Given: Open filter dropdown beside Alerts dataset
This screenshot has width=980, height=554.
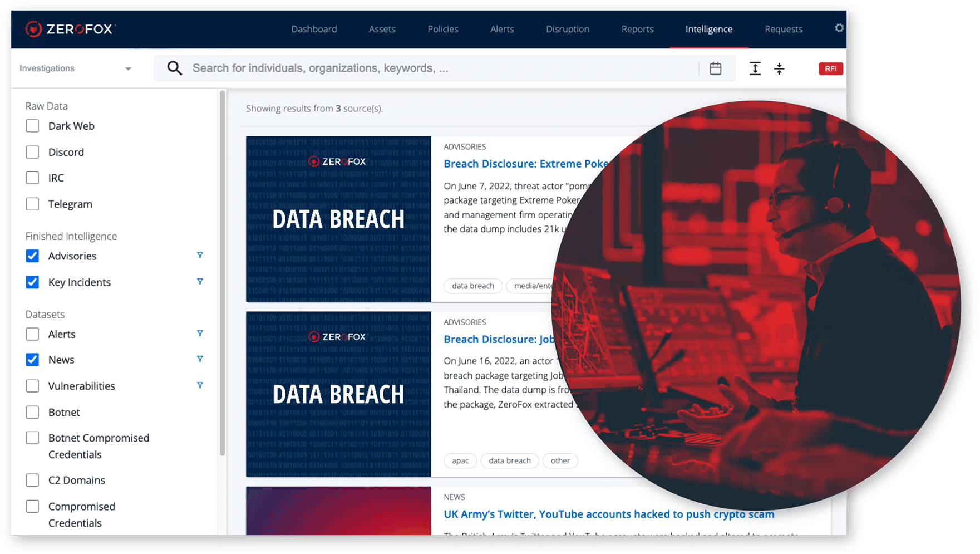Looking at the screenshot, I should pos(200,334).
